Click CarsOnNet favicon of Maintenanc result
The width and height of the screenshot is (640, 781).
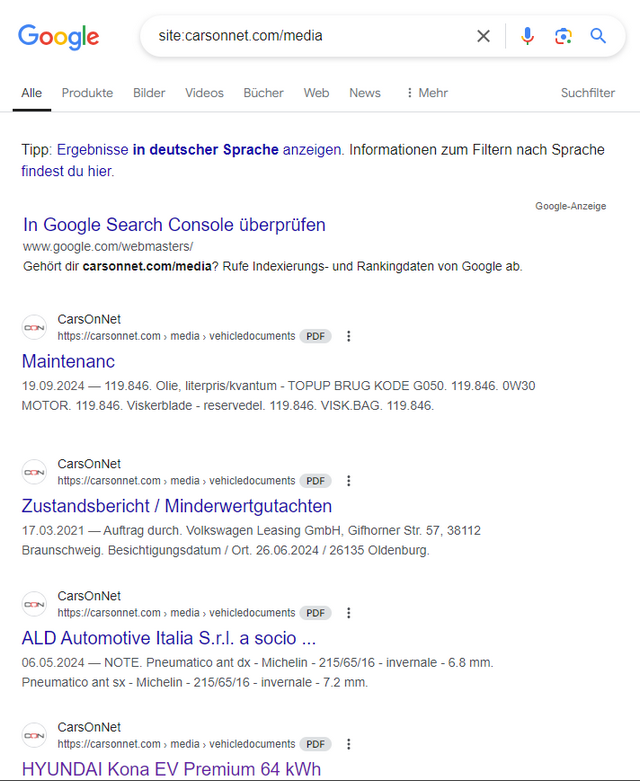point(35,328)
